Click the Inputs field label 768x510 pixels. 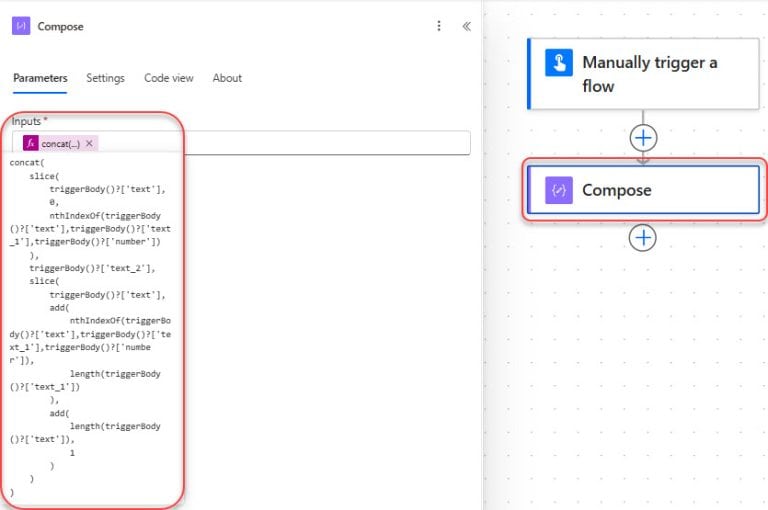[29, 121]
